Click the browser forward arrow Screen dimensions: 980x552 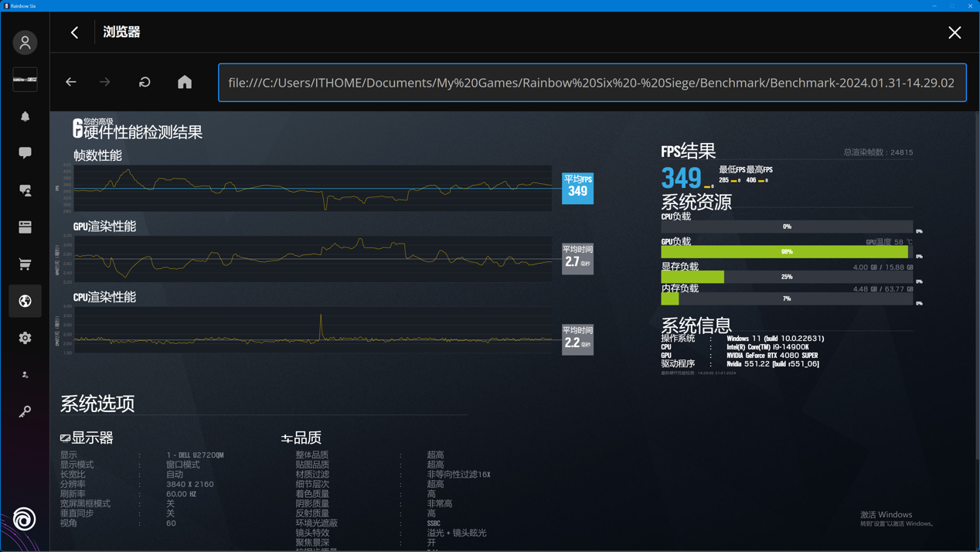click(105, 82)
